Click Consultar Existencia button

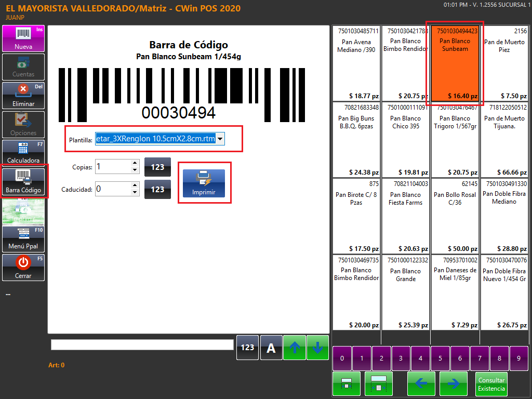point(491,384)
